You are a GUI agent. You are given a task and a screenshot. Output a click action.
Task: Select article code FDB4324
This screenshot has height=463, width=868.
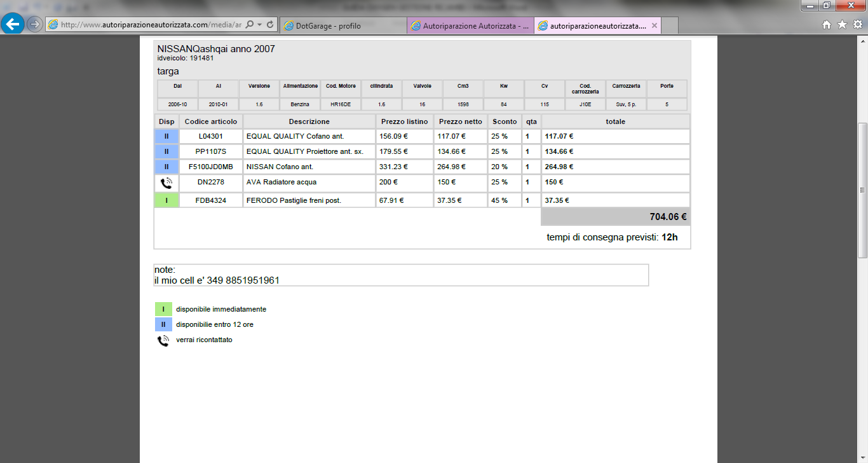point(211,200)
